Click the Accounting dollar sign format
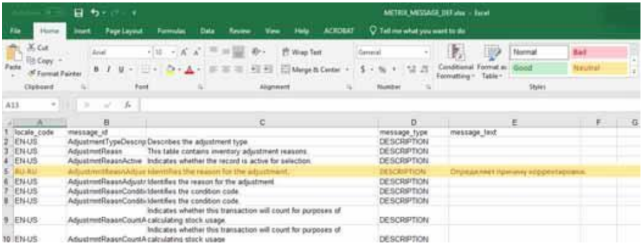The width and height of the screenshot is (644, 250). coord(363,70)
